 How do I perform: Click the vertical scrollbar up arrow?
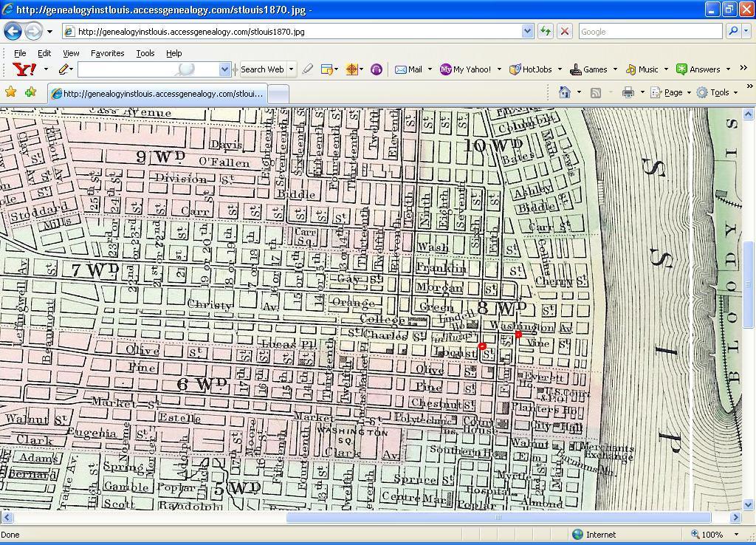tap(748, 114)
